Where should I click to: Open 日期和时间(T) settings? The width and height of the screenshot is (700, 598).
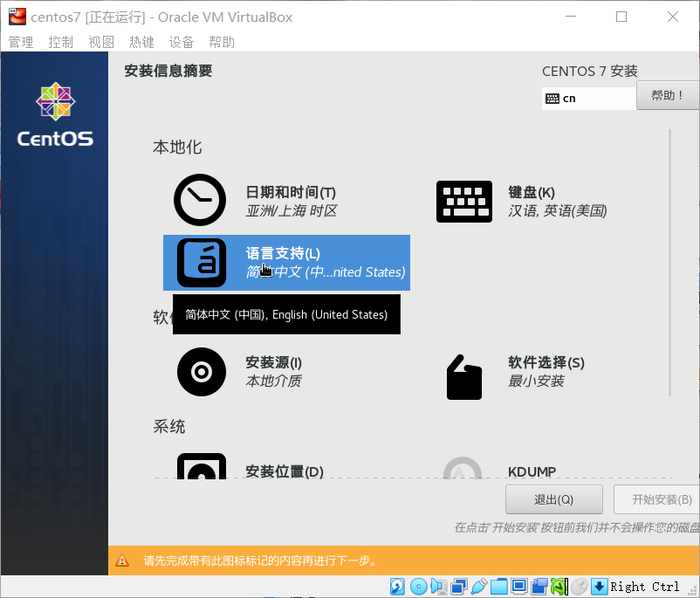pyautogui.click(x=291, y=192)
